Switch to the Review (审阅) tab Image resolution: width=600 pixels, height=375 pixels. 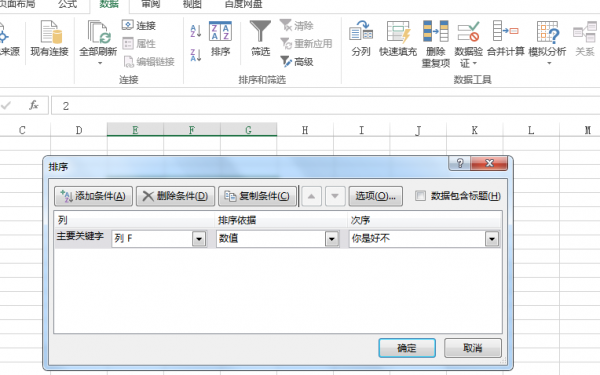coord(151,5)
